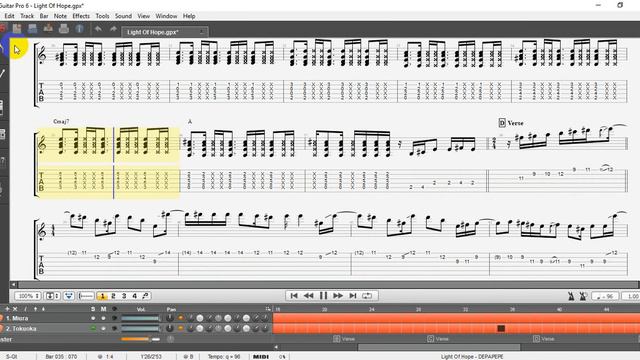Select voice 1
640x360 pixels.
[x=102, y=296]
